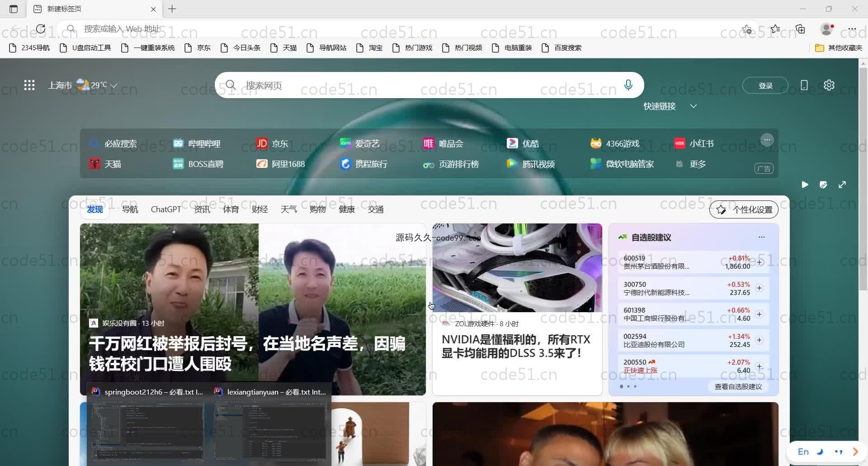Add this page to favorites star icon

[x=747, y=29]
